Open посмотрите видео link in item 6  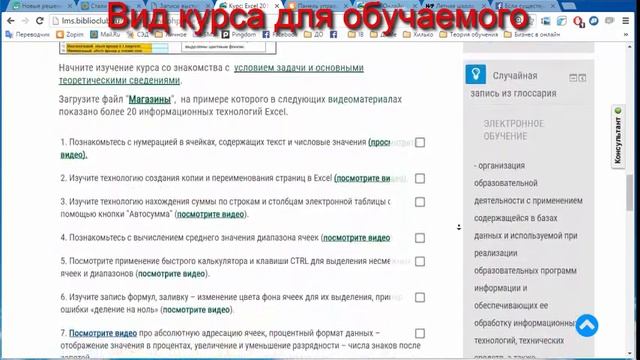coord(196,310)
